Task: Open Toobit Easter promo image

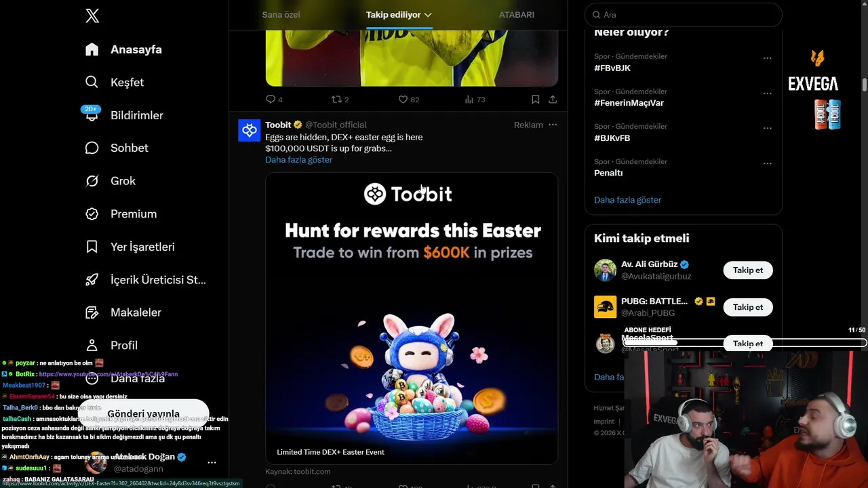Action: pos(412,319)
